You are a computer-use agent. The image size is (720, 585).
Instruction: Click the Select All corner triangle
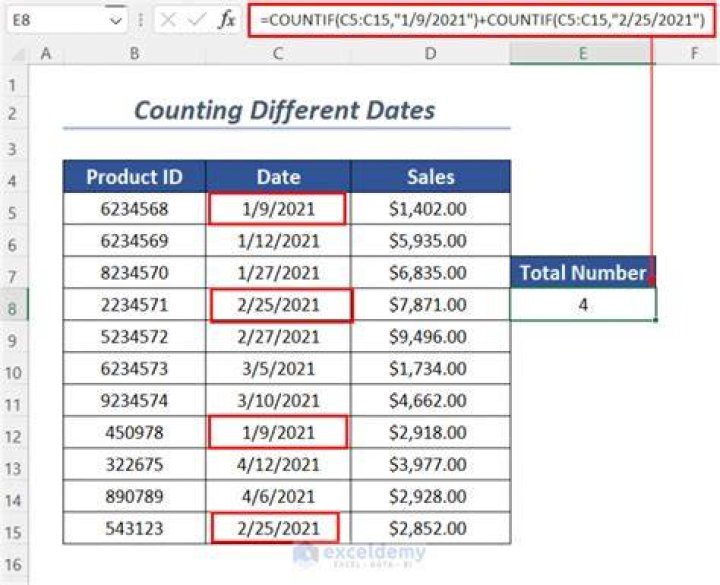(17, 54)
